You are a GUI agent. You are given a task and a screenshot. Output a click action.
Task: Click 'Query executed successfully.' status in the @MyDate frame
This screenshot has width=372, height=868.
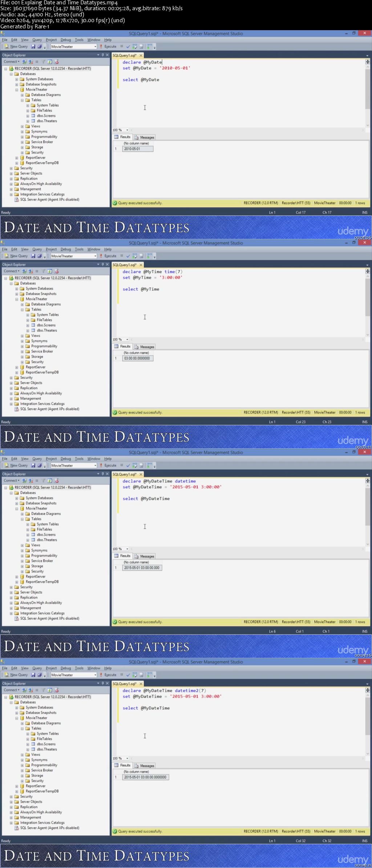point(140,203)
